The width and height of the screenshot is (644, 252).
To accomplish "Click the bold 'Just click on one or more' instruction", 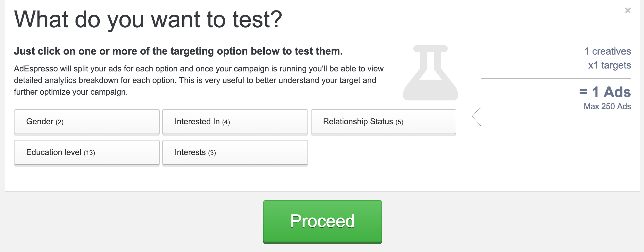I will [x=178, y=51].
